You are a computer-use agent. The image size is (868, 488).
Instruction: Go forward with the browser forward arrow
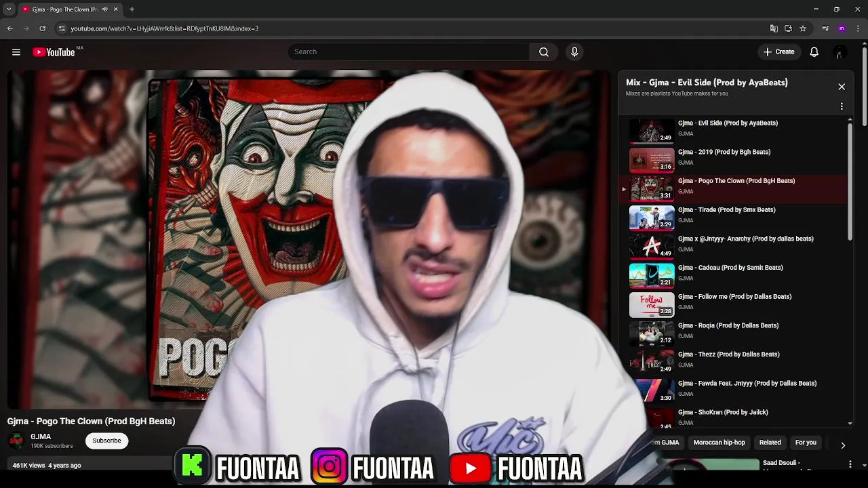coord(26,28)
